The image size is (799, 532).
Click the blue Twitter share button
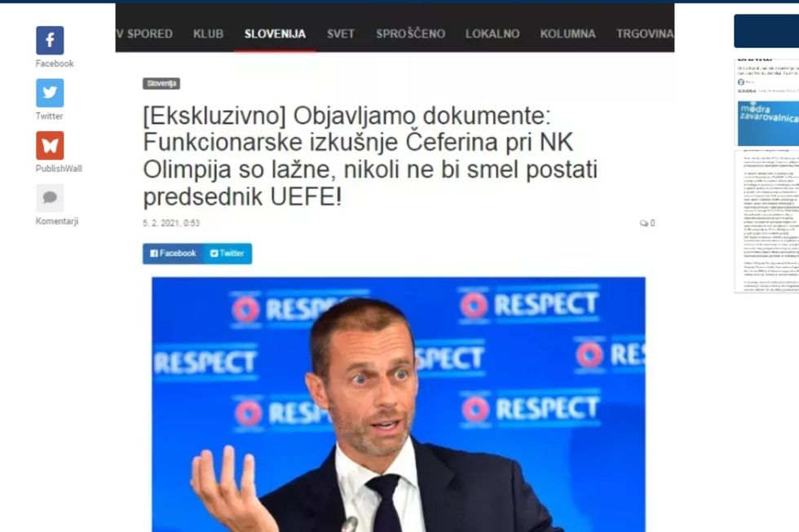pos(227,253)
